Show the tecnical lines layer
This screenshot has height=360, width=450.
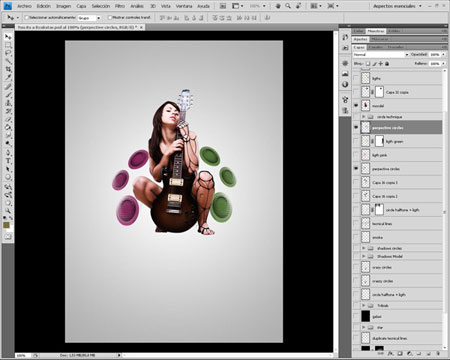(x=356, y=224)
